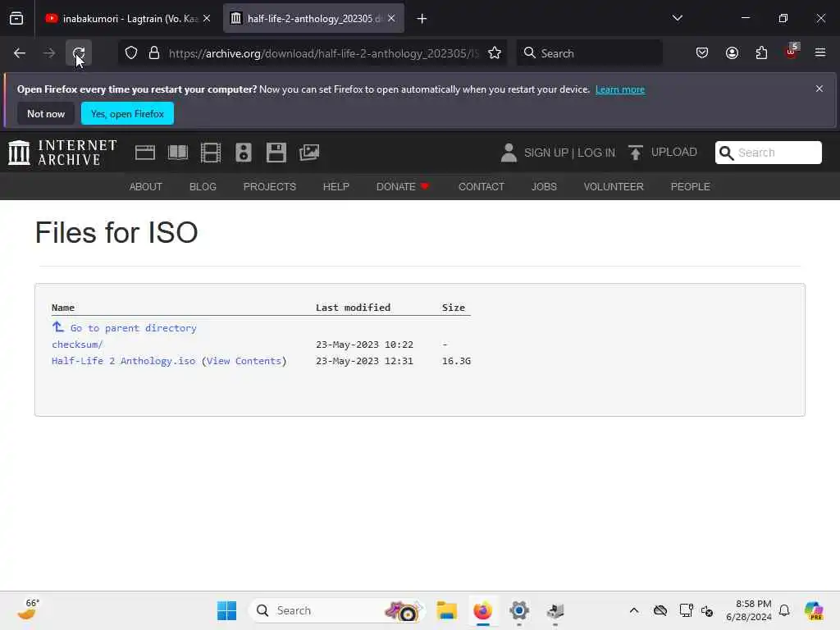The height and width of the screenshot is (630, 840).
Task: Open a new tab with plus button
Action: point(422,19)
